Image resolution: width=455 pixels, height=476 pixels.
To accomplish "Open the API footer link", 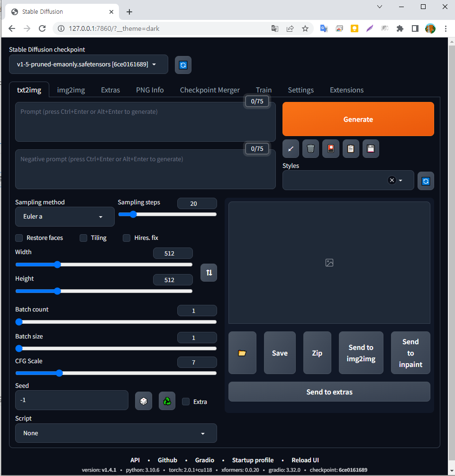I will [x=135, y=460].
